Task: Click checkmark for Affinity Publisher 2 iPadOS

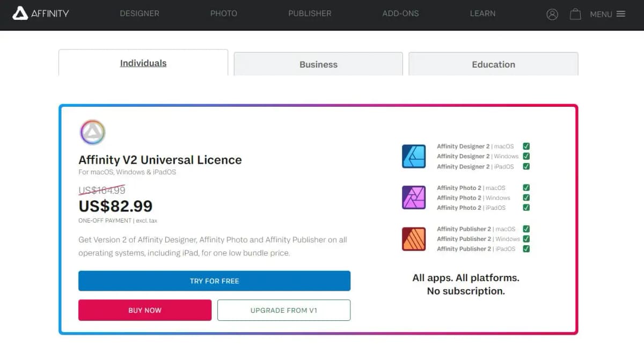Action: (526, 249)
